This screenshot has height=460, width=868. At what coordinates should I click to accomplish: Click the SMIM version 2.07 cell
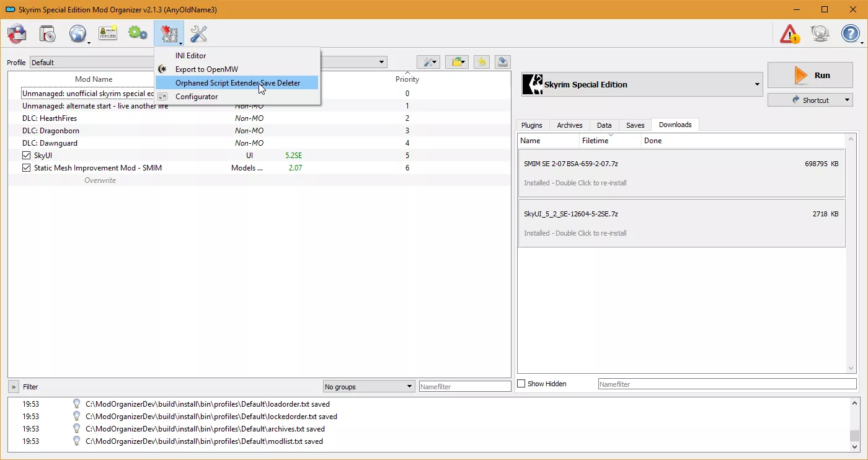coord(296,168)
